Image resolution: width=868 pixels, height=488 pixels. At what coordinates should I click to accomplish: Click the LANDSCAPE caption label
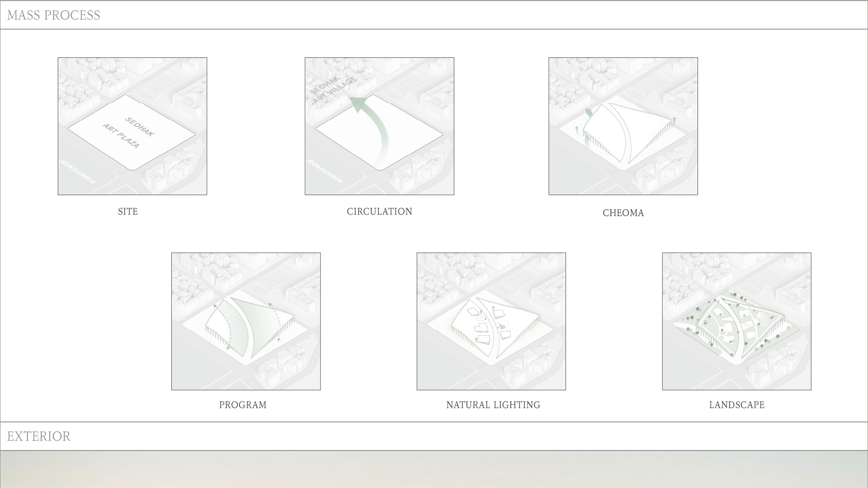736,405
